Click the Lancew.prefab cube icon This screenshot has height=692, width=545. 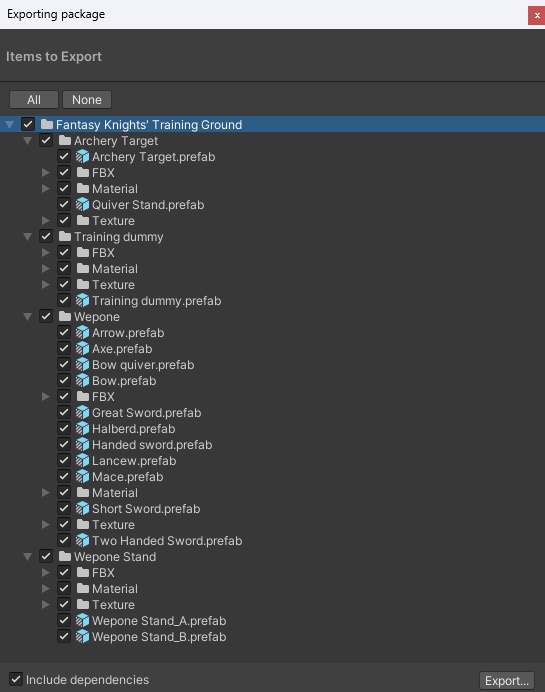click(x=82, y=460)
